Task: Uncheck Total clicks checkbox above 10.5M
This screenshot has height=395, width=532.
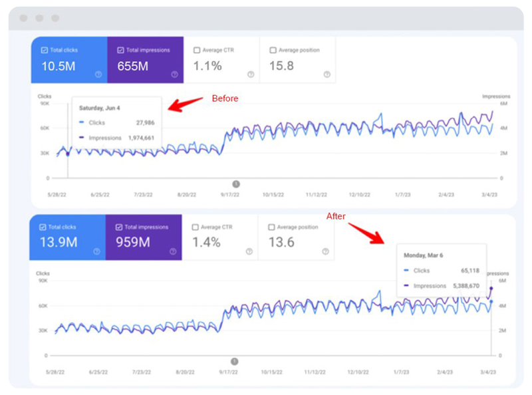Action: coord(45,50)
